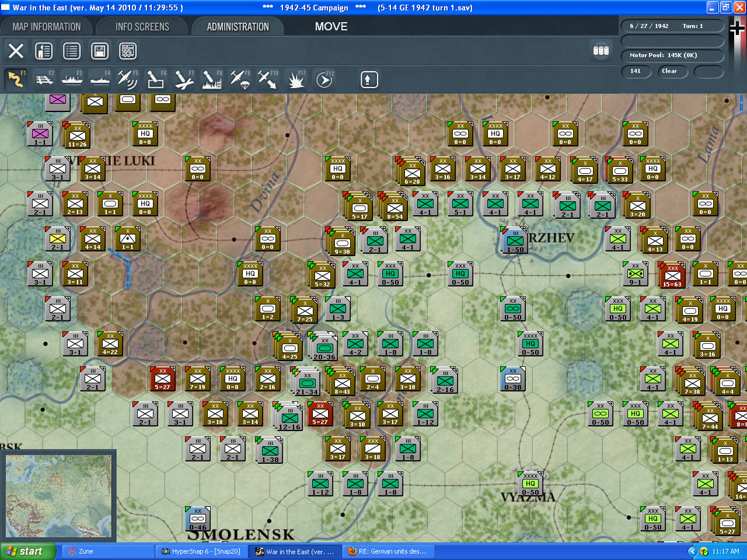The height and width of the screenshot is (560, 747).
Task: Click the X close icon on the toolbar
Action: 16,51
